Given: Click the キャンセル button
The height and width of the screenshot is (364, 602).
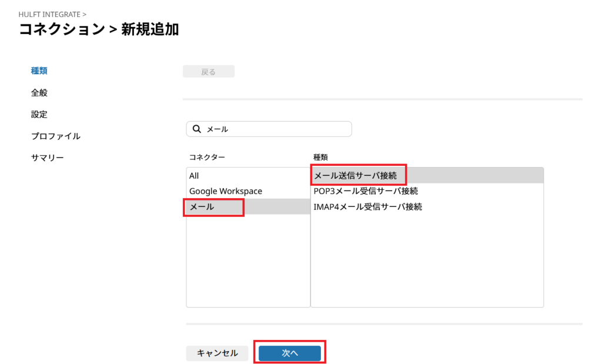Looking at the screenshot, I should coord(218,353).
